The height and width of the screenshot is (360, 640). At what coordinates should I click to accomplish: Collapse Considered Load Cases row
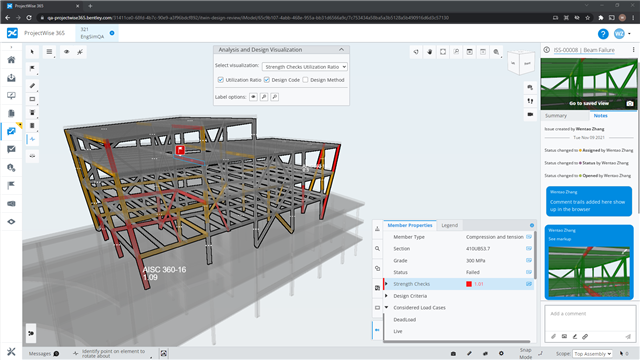coord(387,308)
